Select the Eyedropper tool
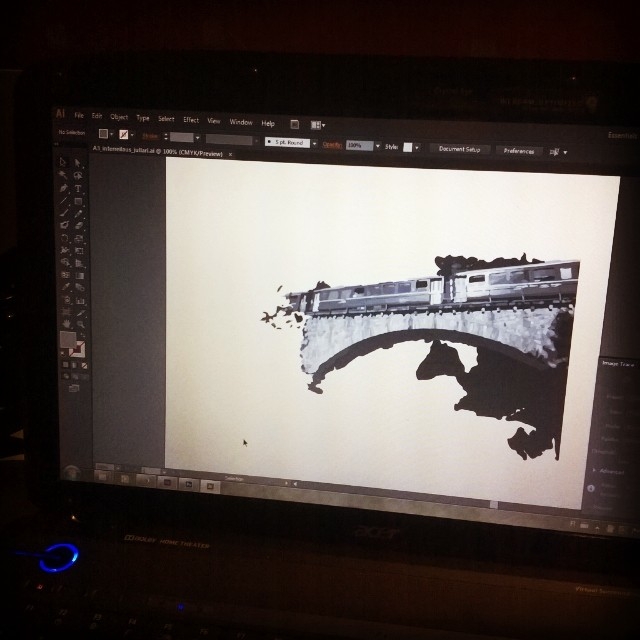The image size is (640, 640). (x=65, y=287)
